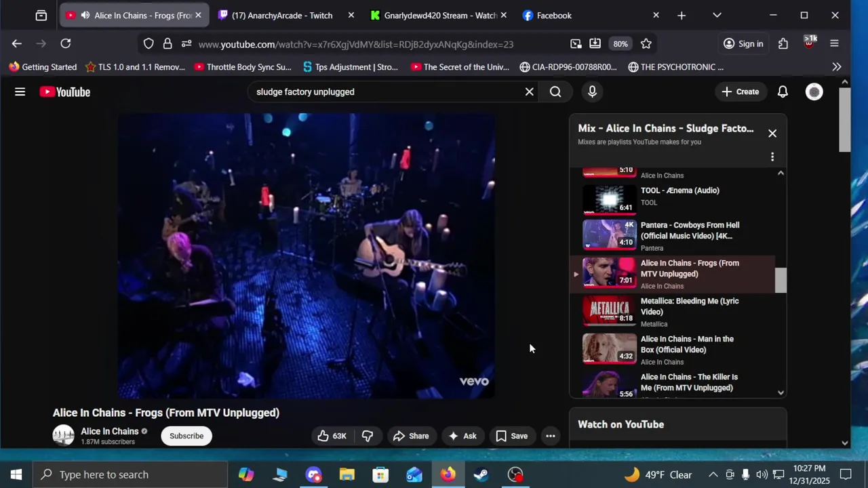This screenshot has height=488, width=868.
Task: Open Windows notification center
Action: (x=846, y=474)
